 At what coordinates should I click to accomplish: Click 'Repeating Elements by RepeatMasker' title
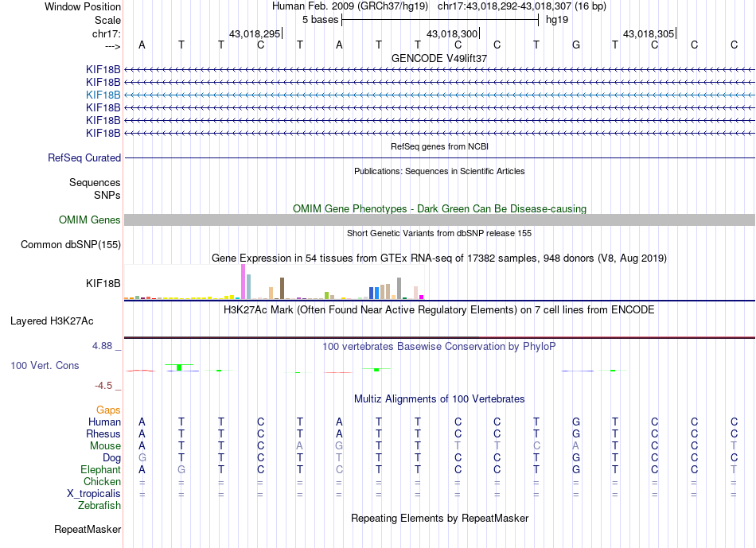(x=440, y=519)
